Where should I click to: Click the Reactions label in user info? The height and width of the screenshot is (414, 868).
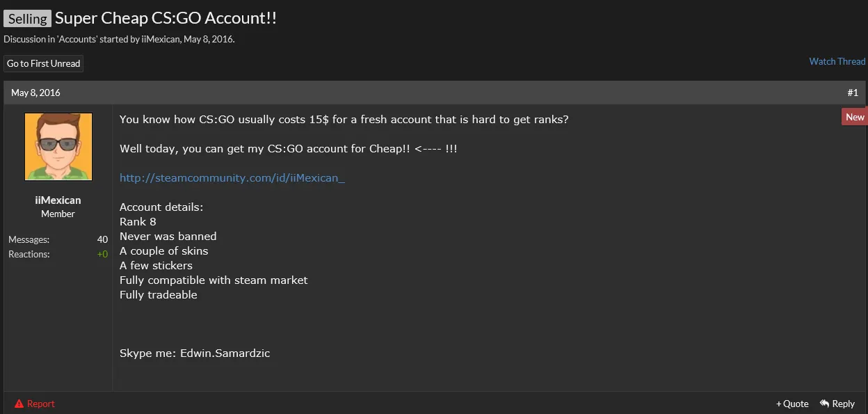click(x=29, y=254)
